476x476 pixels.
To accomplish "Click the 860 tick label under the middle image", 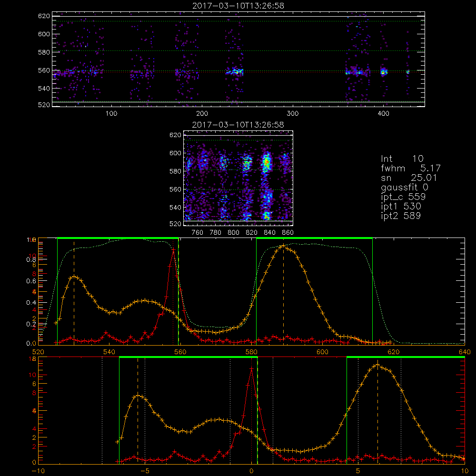I will 288,233.
